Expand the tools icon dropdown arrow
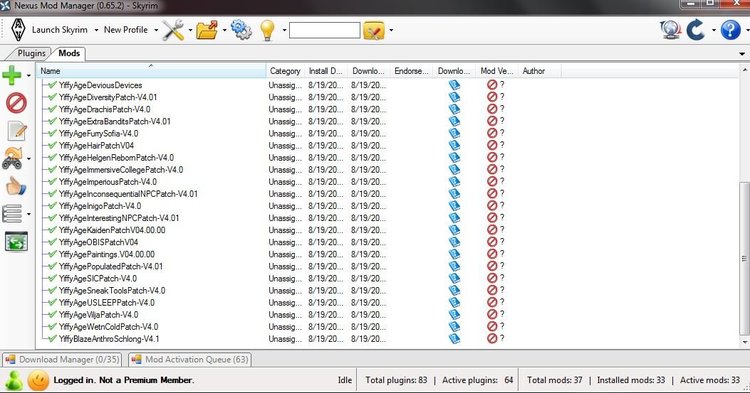750x393 pixels. (x=190, y=30)
